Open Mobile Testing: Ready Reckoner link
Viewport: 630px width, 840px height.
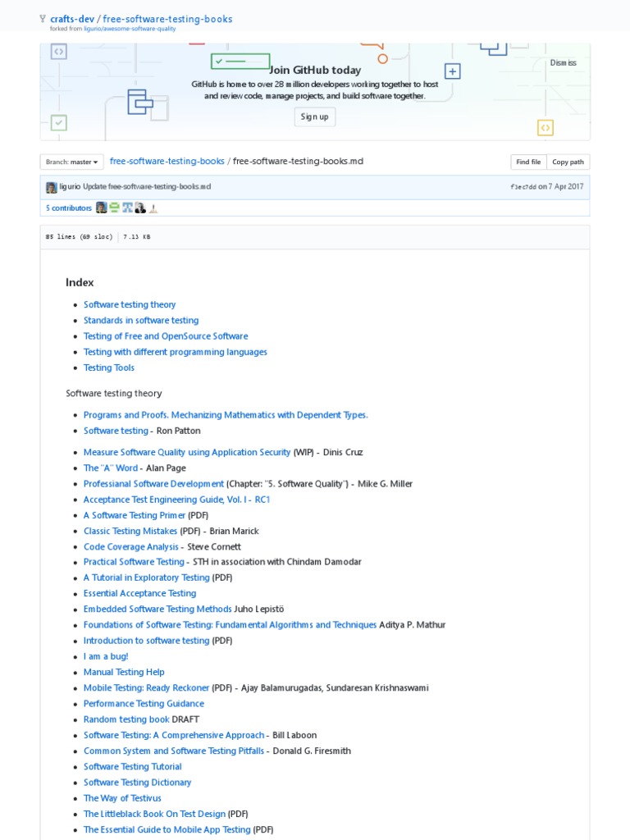click(146, 688)
